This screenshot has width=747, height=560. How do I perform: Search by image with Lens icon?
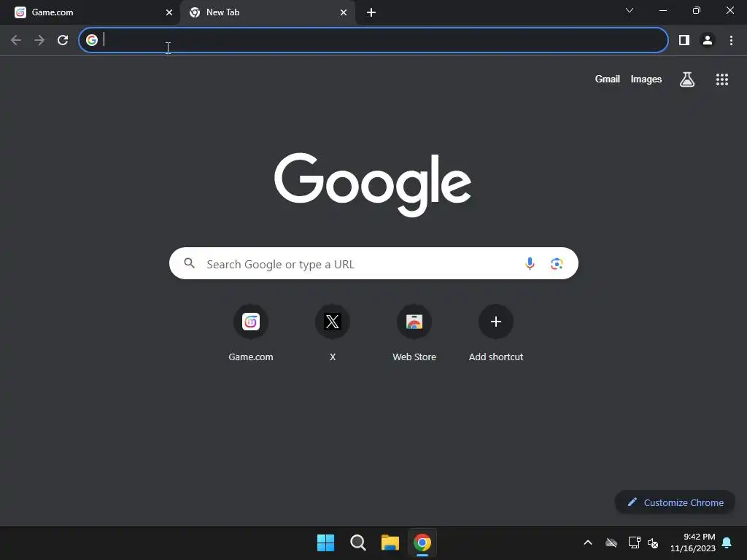pyautogui.click(x=557, y=263)
